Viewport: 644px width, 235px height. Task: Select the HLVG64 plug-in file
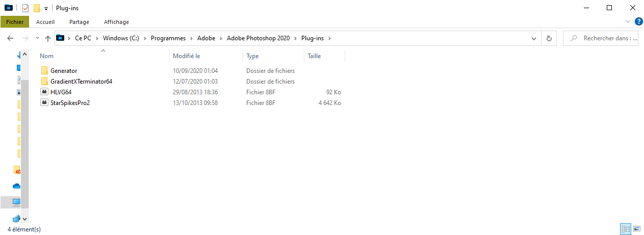(x=62, y=92)
